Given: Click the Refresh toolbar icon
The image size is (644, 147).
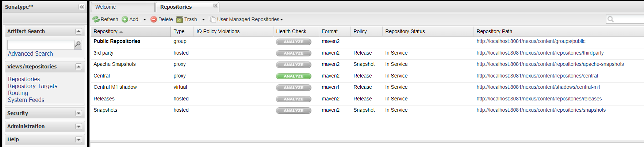Looking at the screenshot, I should [96, 19].
